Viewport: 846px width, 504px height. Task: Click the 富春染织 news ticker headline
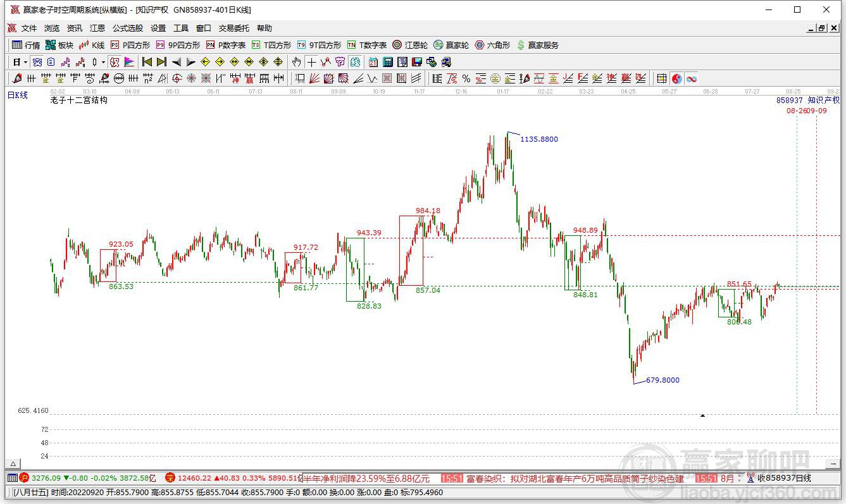[x=575, y=479]
